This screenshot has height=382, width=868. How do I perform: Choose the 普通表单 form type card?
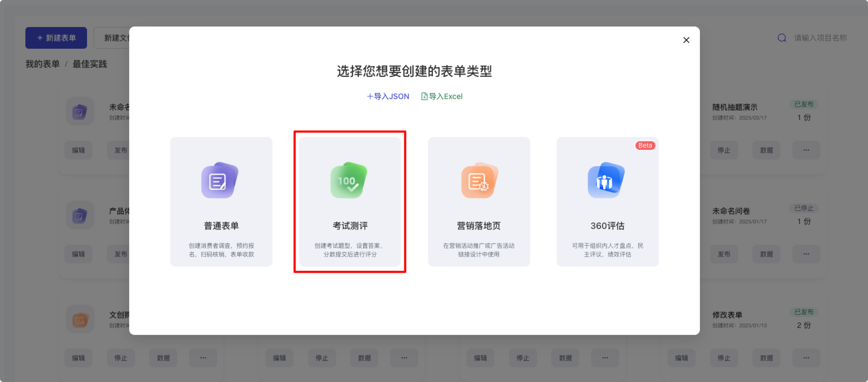pos(221,201)
